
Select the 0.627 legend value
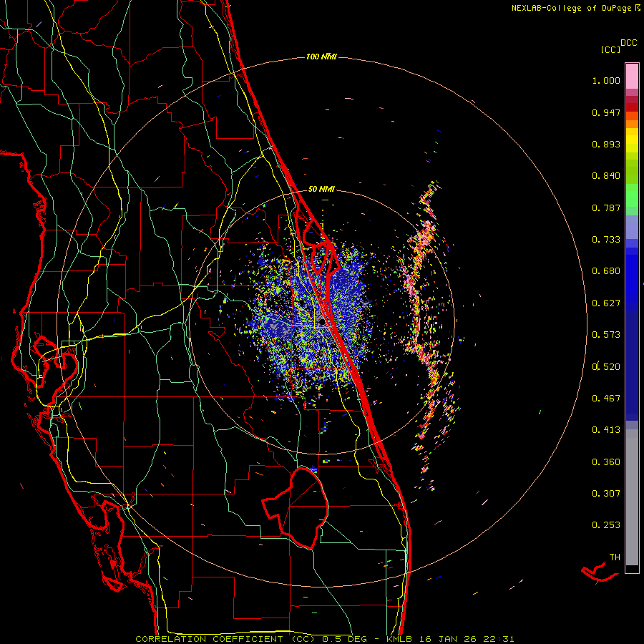click(606, 303)
